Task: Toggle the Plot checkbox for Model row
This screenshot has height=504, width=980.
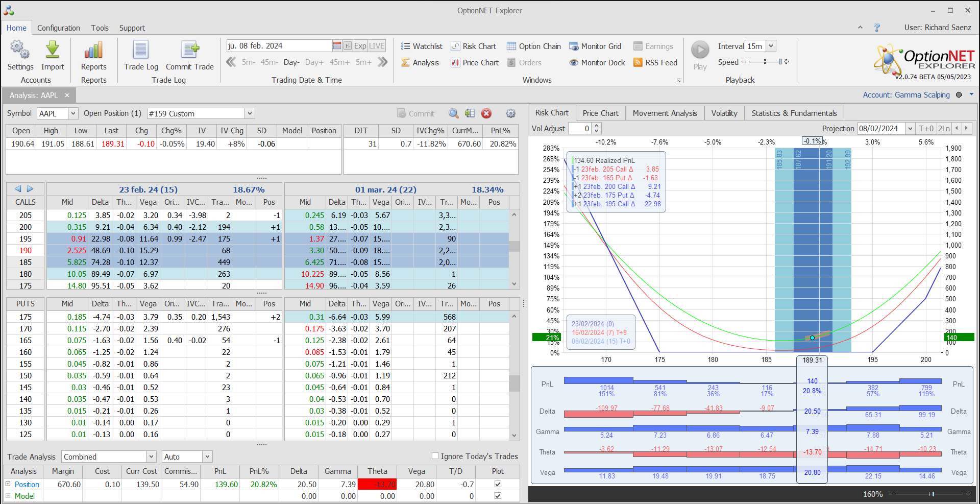Action: (498, 496)
